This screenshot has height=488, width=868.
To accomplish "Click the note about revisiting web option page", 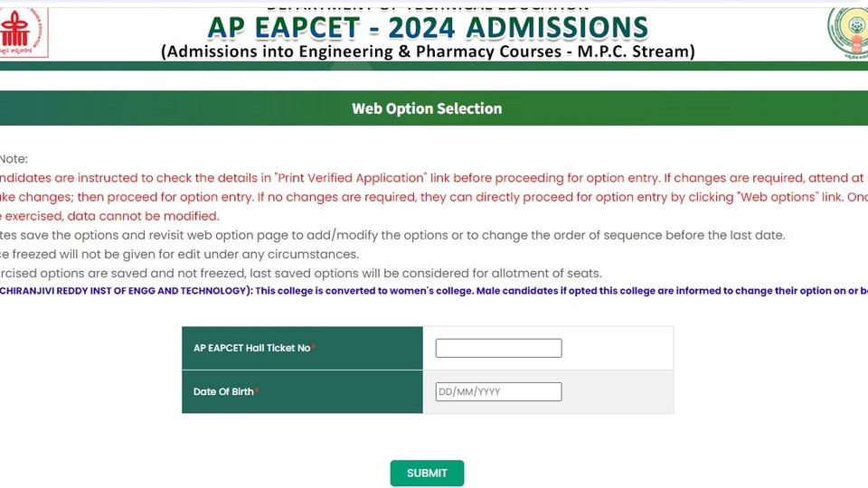I will [x=392, y=235].
